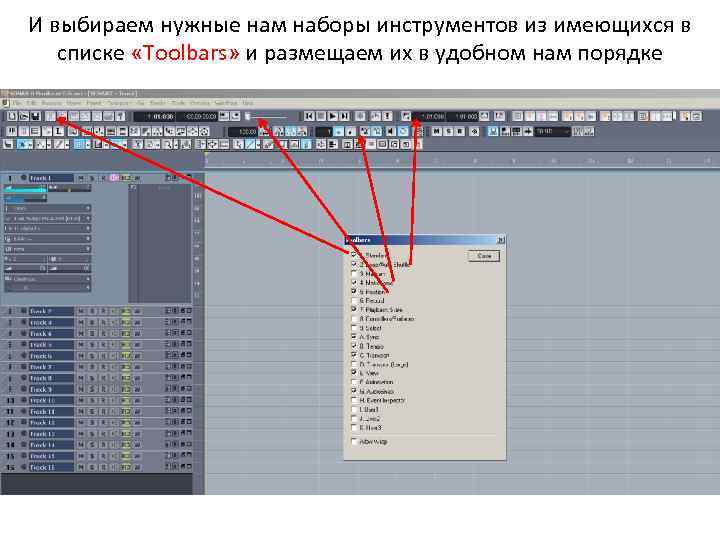This screenshot has width=720, height=540.
Task: Toggle the Position toolbar checkbox
Action: (354, 292)
